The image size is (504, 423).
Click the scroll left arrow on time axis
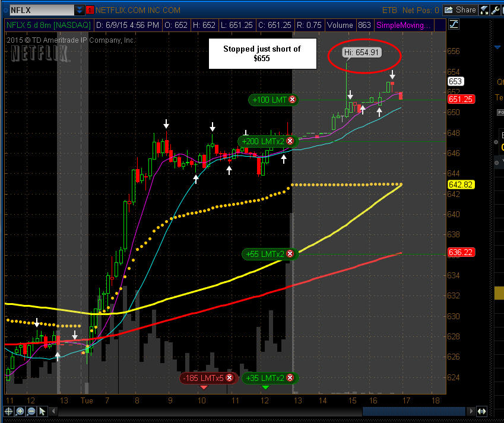(x=53, y=411)
